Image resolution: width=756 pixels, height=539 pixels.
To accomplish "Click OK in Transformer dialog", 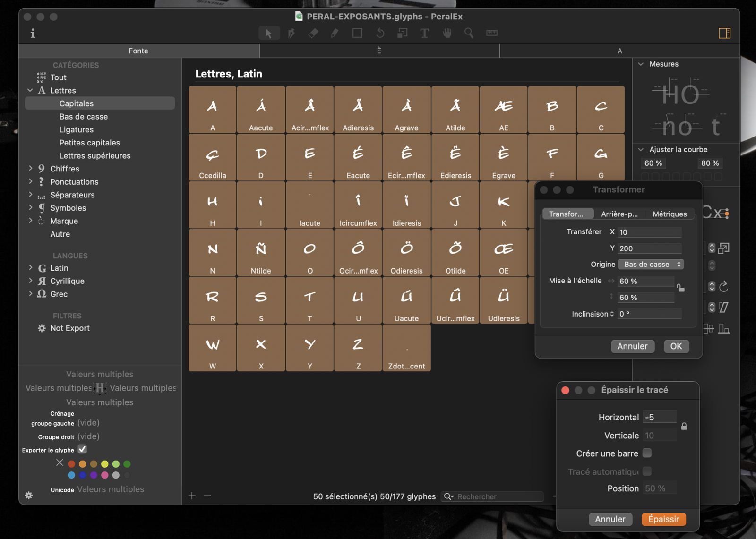I will coord(676,346).
